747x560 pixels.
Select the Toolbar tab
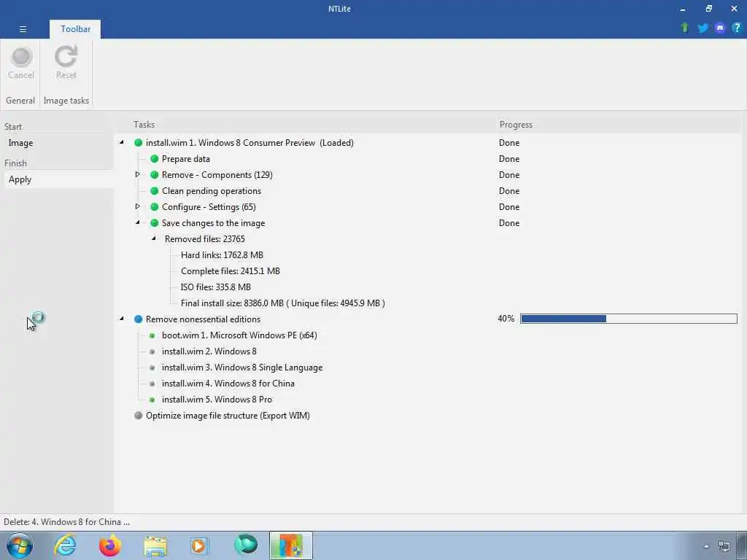click(x=75, y=29)
